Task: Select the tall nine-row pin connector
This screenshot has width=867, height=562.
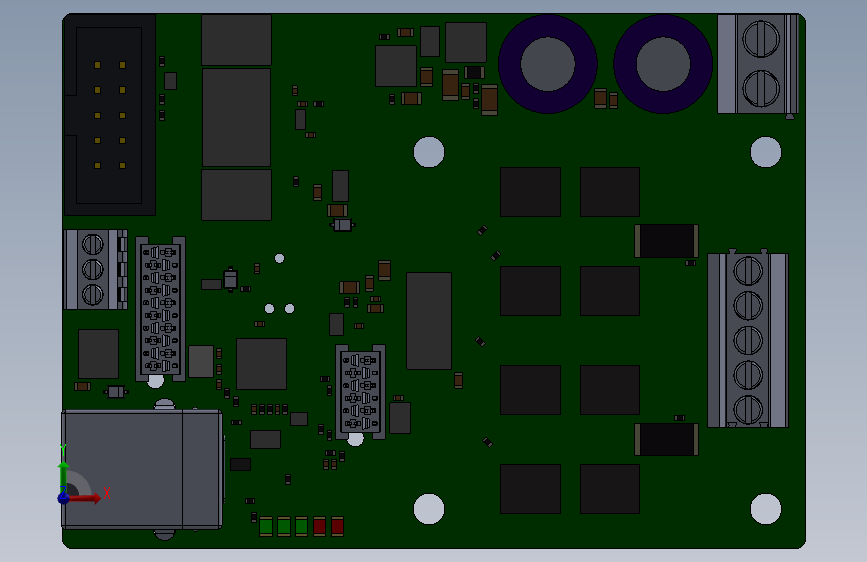Action: click(x=160, y=309)
